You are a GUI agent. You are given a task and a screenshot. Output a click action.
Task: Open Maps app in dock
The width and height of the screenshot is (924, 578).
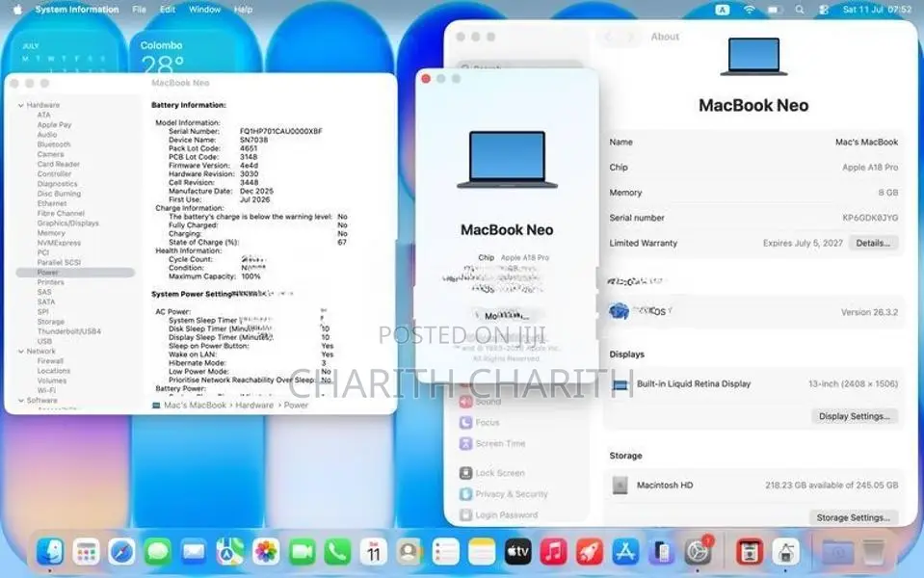pyautogui.click(x=230, y=552)
